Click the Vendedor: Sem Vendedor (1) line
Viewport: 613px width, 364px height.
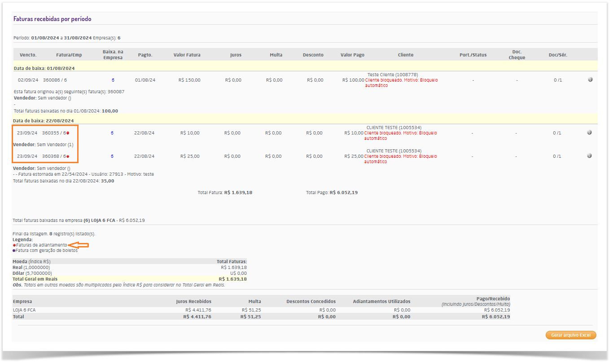pos(43,145)
